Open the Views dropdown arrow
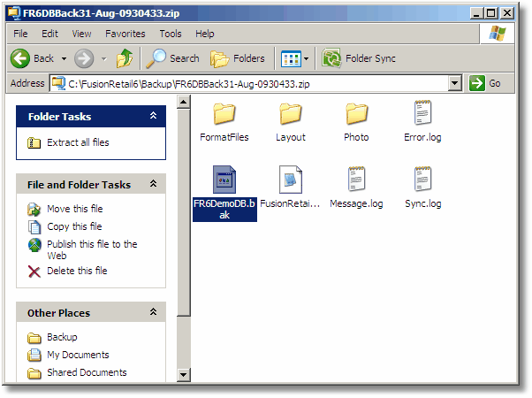 (x=306, y=58)
